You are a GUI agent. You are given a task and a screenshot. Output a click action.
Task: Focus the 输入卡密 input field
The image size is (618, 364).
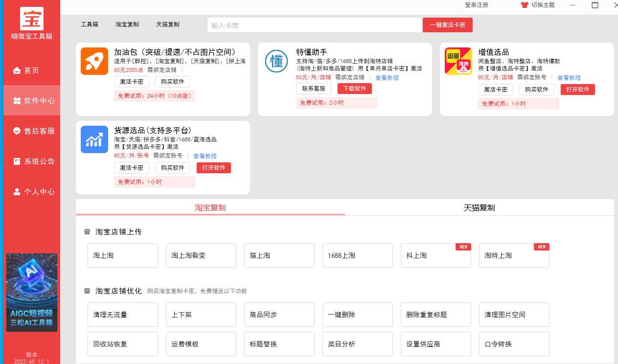(x=315, y=25)
